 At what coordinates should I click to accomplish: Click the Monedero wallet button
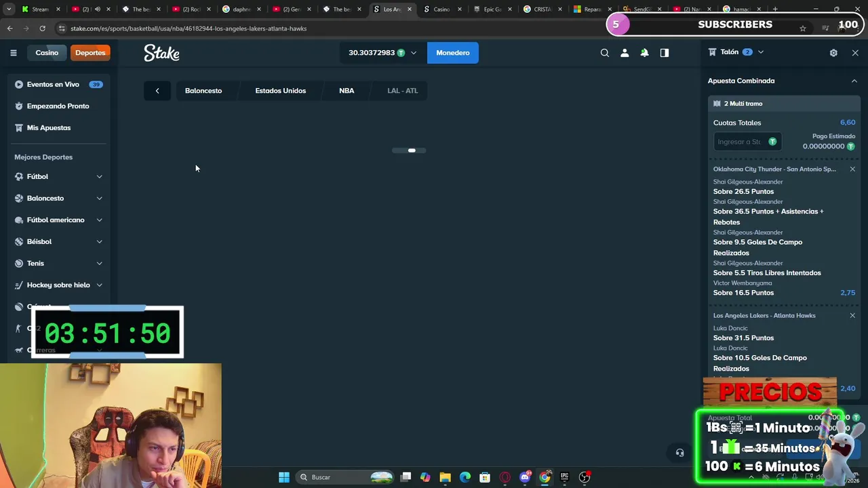(453, 53)
